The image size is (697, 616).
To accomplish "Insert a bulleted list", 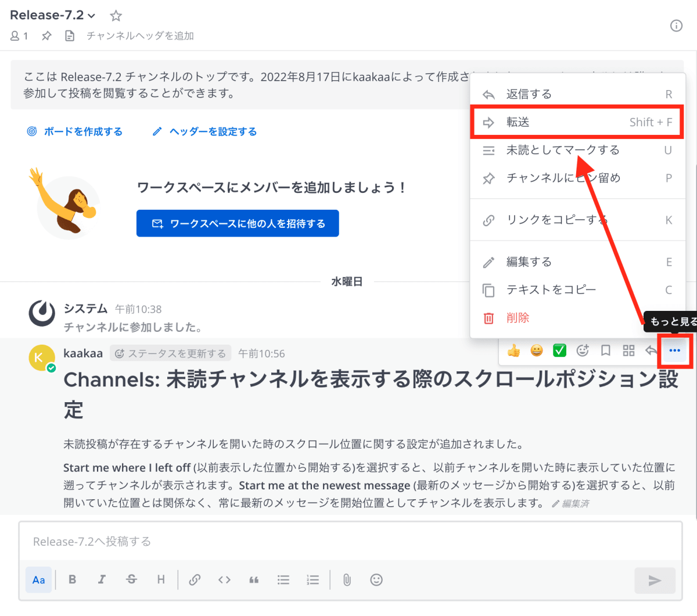I will (x=283, y=579).
